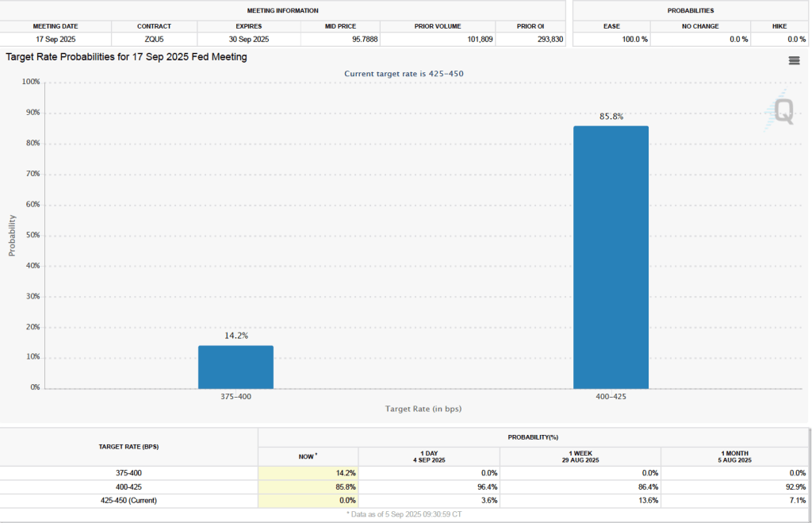Screen dimensions: 812x523
Task: Click the 1 WEEK 29 AUG 2025 column header
Action: (x=580, y=456)
